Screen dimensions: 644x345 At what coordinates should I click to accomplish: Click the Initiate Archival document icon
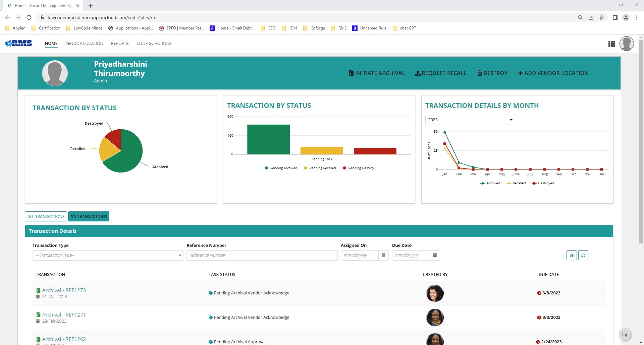[x=351, y=73]
